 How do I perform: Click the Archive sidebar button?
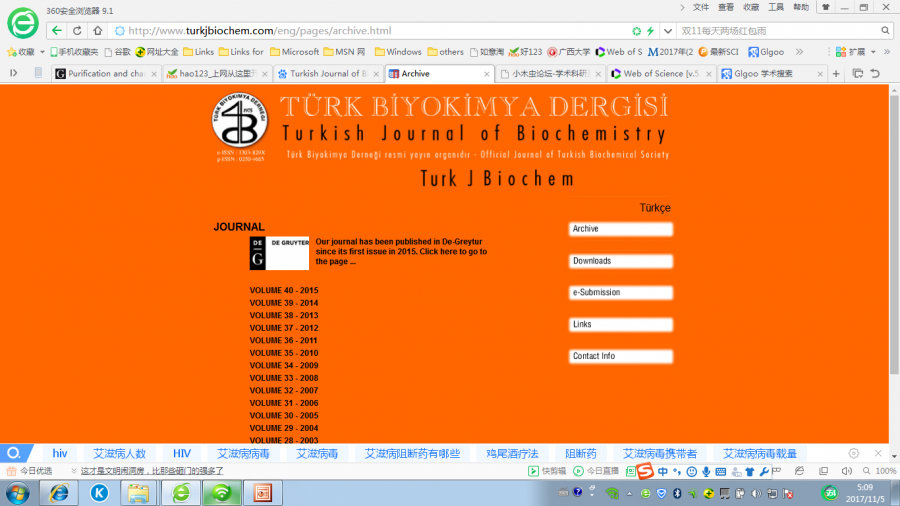tap(620, 229)
